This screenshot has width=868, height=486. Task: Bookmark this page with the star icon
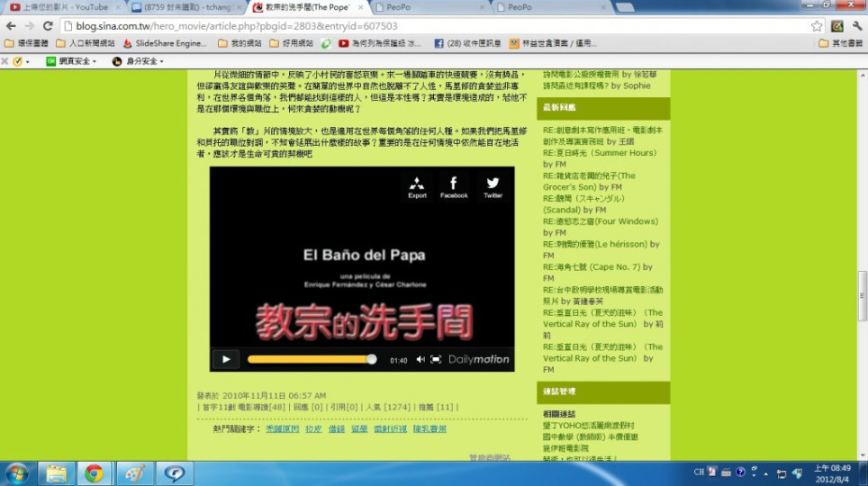tap(817, 26)
